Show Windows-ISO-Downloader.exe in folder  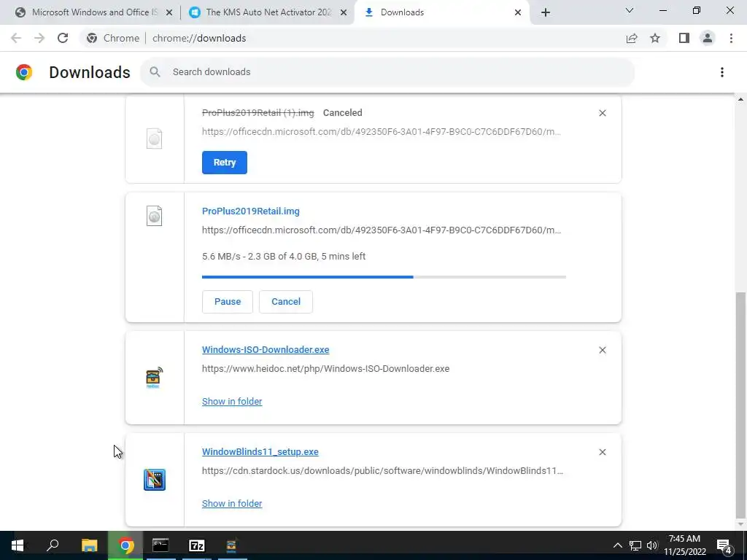[232, 402]
